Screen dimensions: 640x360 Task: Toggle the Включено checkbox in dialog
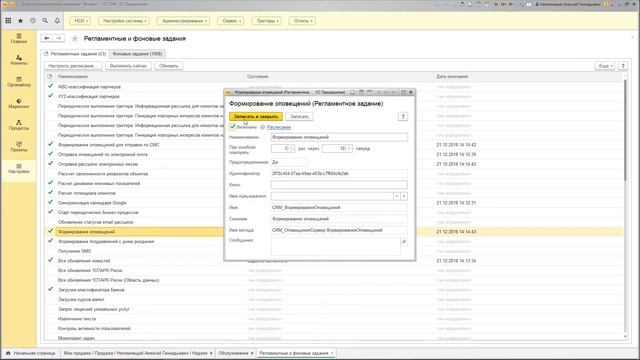[x=233, y=127]
